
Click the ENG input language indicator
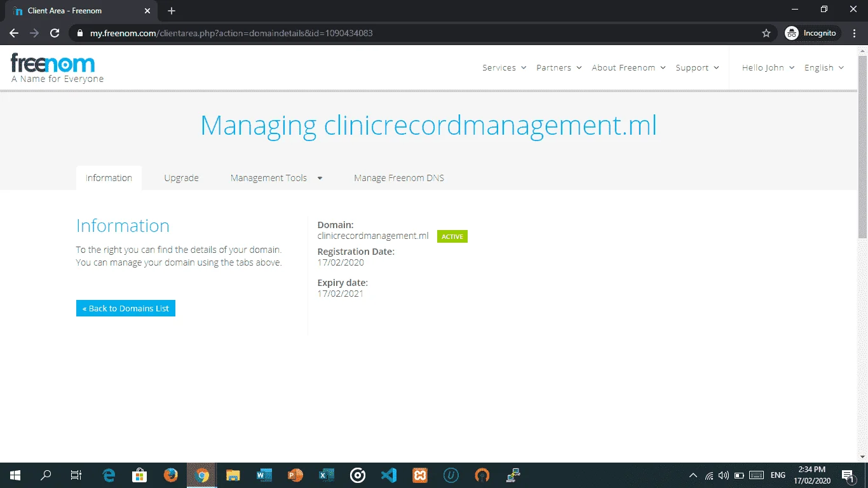[778, 475]
